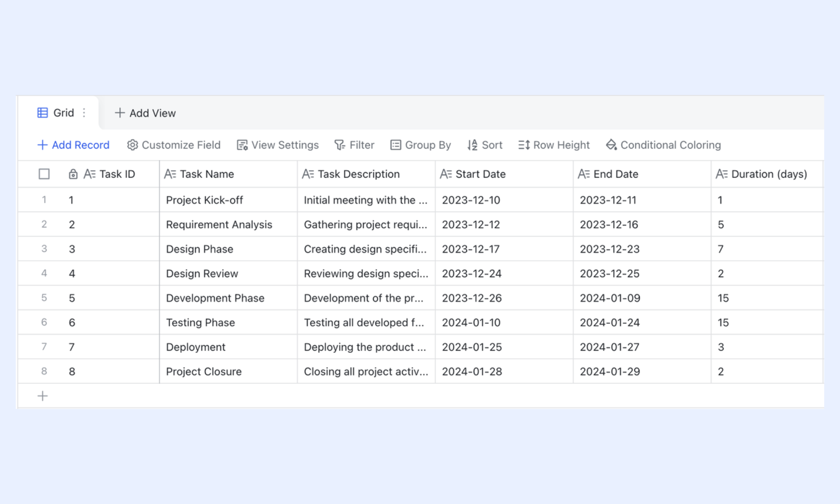Select duration 15 in Testing Phase row
The height and width of the screenshot is (504, 840).
767,323
